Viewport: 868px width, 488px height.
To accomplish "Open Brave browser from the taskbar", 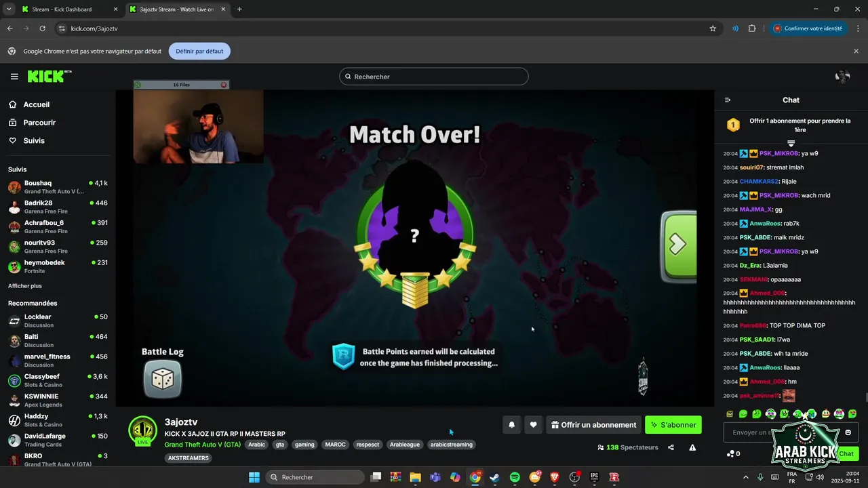I will 555,477.
